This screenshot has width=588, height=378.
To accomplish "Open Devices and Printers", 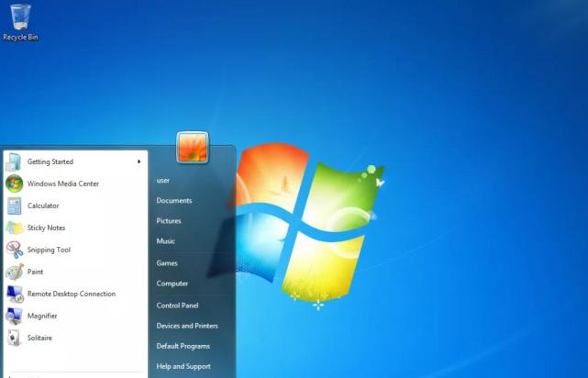I will pos(187,326).
